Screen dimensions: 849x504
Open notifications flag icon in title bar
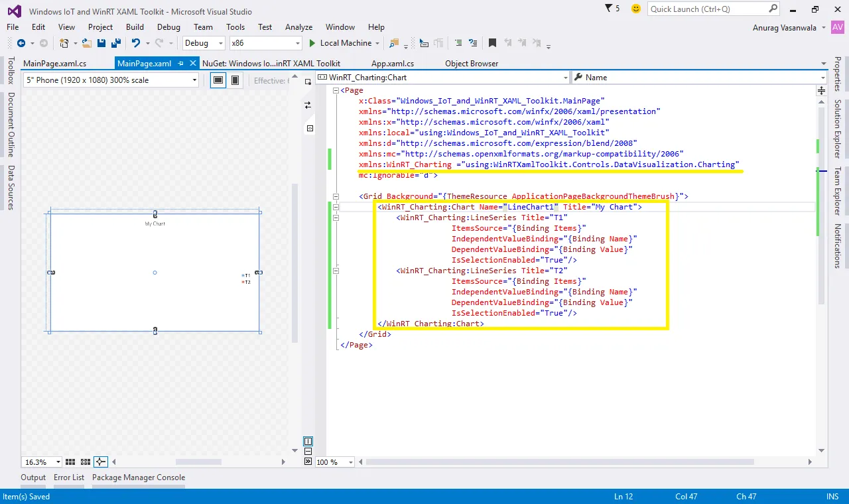tap(610, 9)
